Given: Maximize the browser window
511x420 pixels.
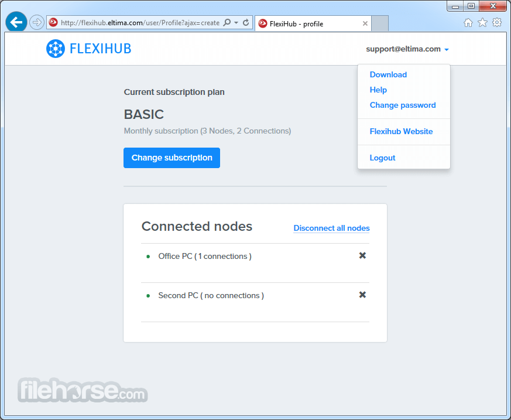Looking at the screenshot, I should tap(471, 6).
